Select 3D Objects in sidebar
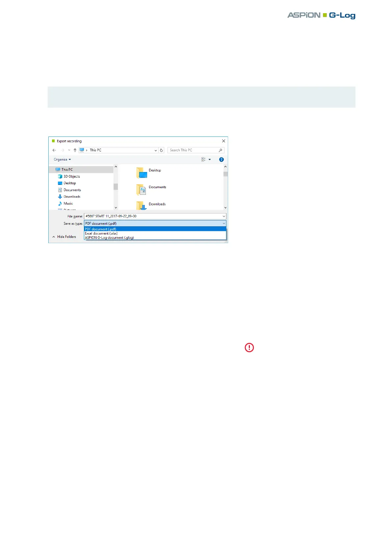 [x=71, y=176]
